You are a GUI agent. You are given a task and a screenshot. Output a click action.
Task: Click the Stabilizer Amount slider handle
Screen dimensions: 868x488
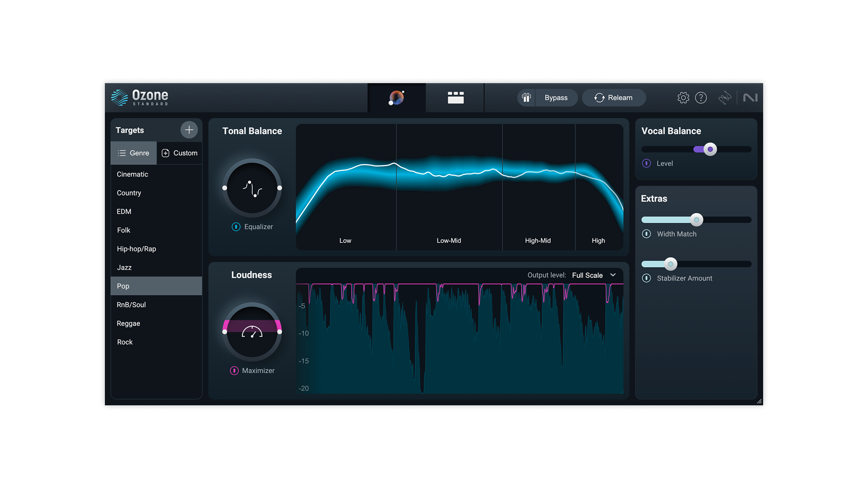(x=670, y=264)
